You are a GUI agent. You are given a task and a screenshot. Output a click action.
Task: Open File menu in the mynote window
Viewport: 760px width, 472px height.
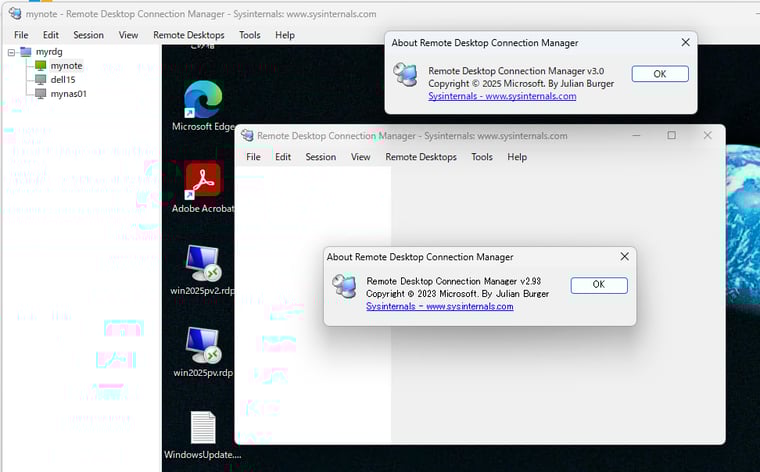click(x=21, y=35)
